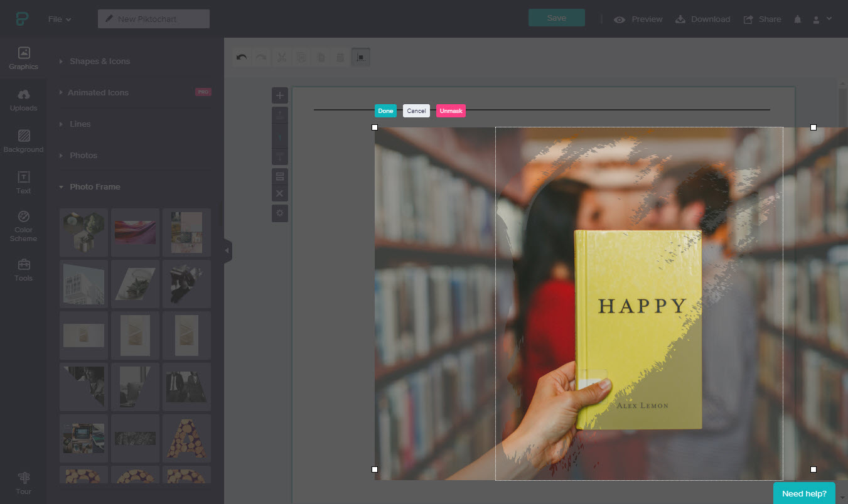This screenshot has height=504, width=848.
Task: Click the Paste toolbar icon
Action: [x=321, y=58]
